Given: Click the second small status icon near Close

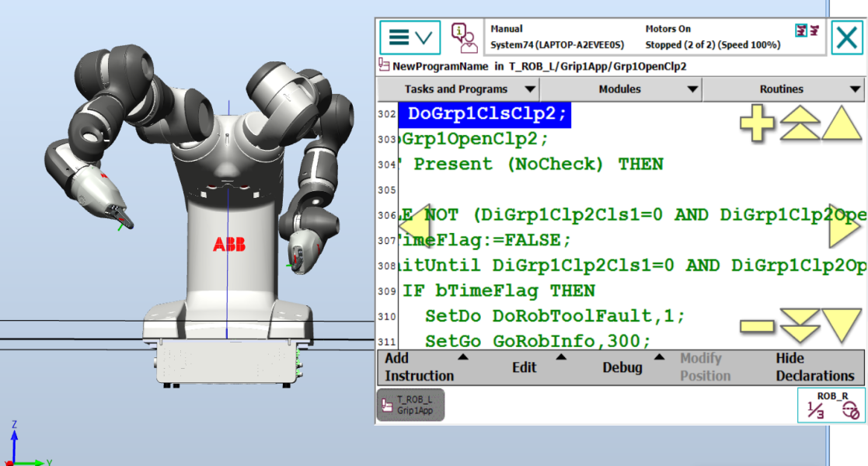Looking at the screenshot, I should pyautogui.click(x=814, y=30).
